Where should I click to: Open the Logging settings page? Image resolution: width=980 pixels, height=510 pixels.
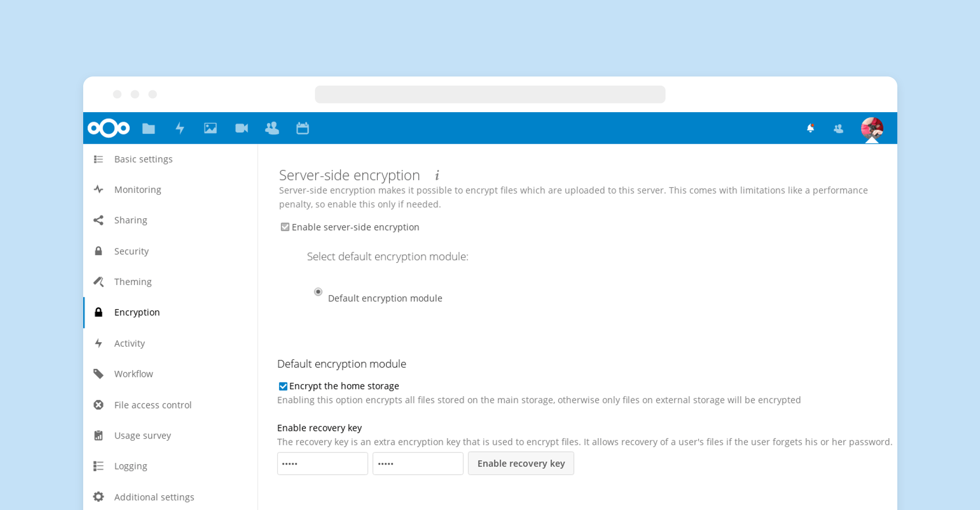pyautogui.click(x=130, y=466)
